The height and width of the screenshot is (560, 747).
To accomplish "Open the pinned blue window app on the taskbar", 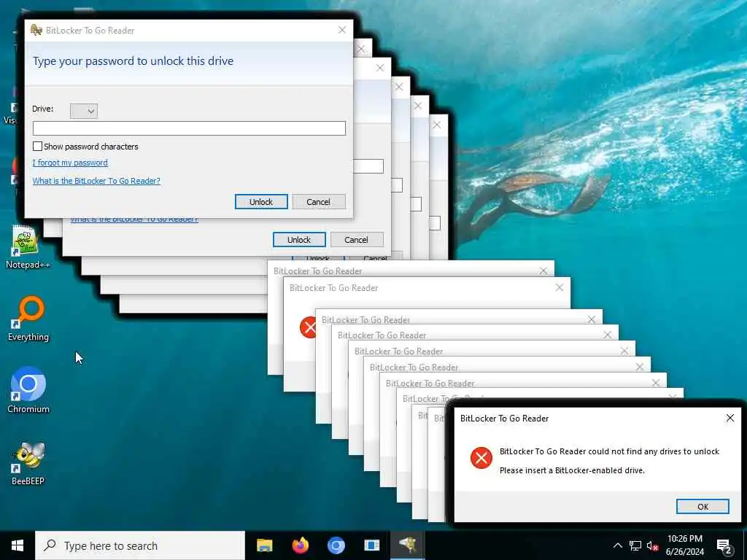I will coord(371,545).
